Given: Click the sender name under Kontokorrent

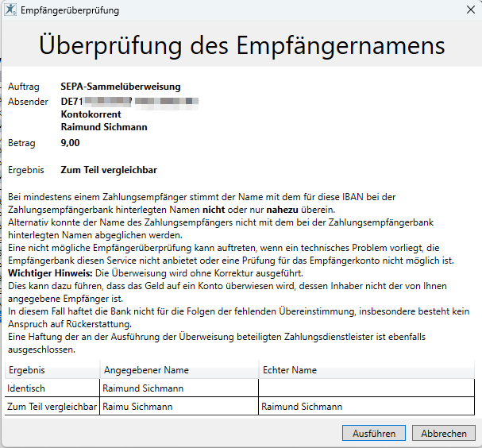Looking at the screenshot, I should point(104,127).
